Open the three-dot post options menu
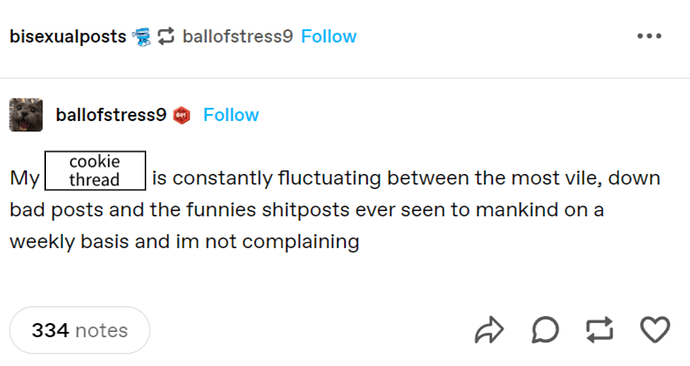Viewport: 690px width, 366px height. coord(649,36)
